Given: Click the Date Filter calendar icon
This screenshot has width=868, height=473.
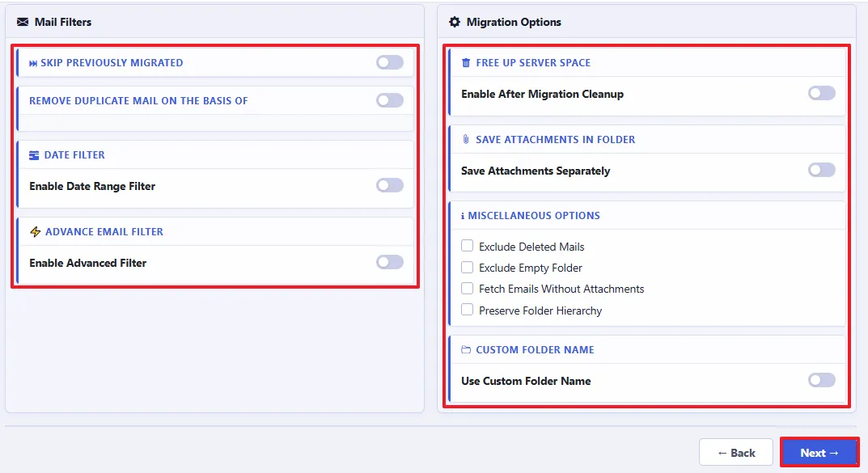Looking at the screenshot, I should tap(34, 155).
